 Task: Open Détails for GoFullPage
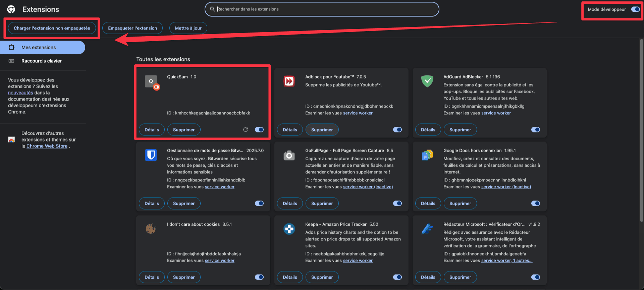(290, 204)
